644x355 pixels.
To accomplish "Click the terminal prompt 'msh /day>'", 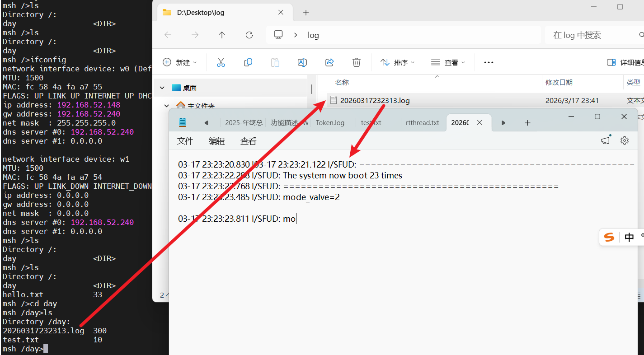I will coord(23,349).
